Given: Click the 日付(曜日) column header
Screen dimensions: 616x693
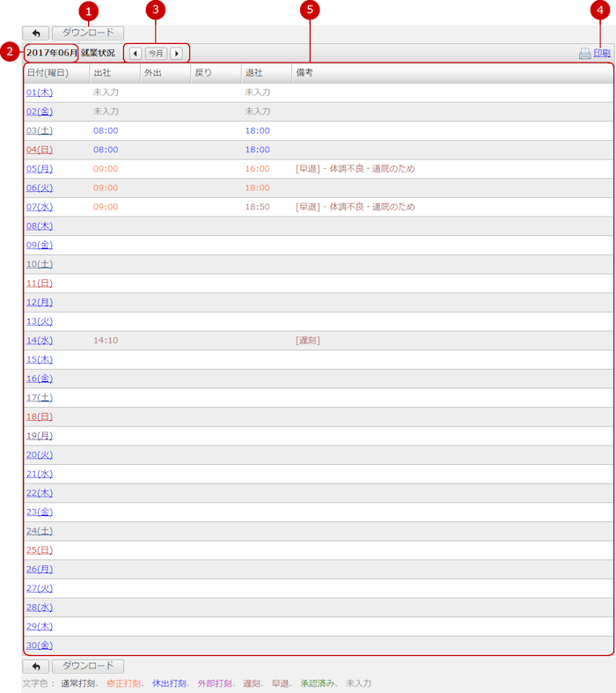Looking at the screenshot, I should coord(48,73).
